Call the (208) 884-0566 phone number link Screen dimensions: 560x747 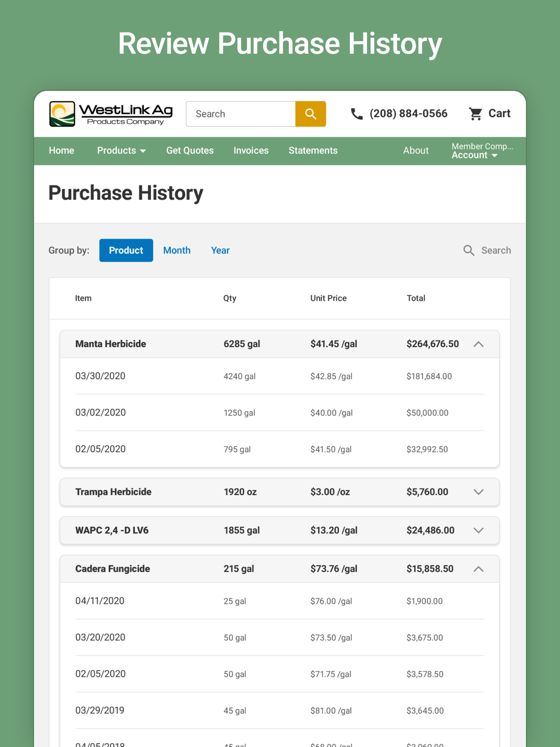(x=408, y=114)
